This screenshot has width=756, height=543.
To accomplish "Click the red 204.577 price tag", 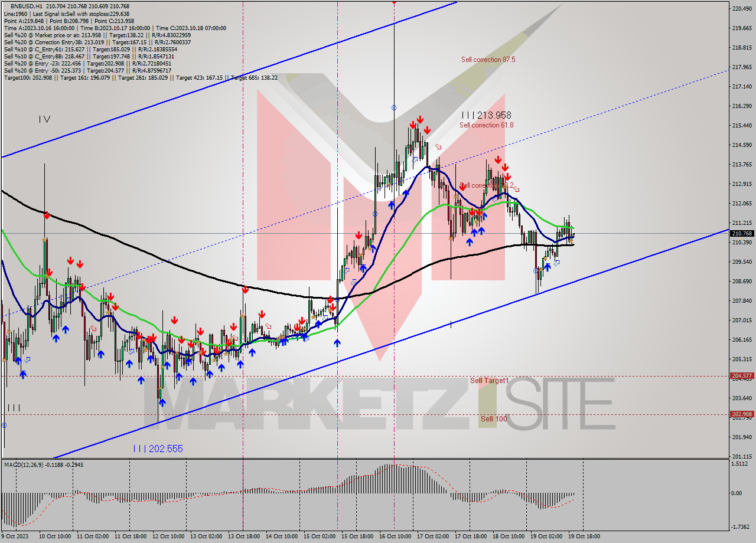I will click(x=742, y=376).
